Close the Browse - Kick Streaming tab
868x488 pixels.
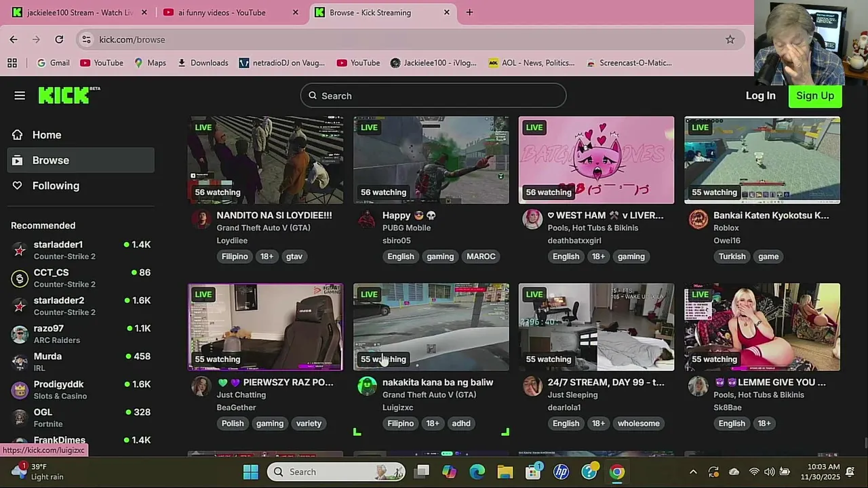point(446,12)
